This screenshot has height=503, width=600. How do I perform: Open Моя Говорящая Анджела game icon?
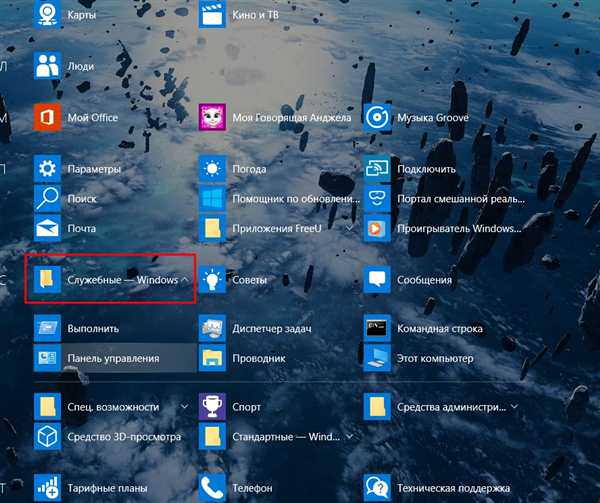[212, 117]
